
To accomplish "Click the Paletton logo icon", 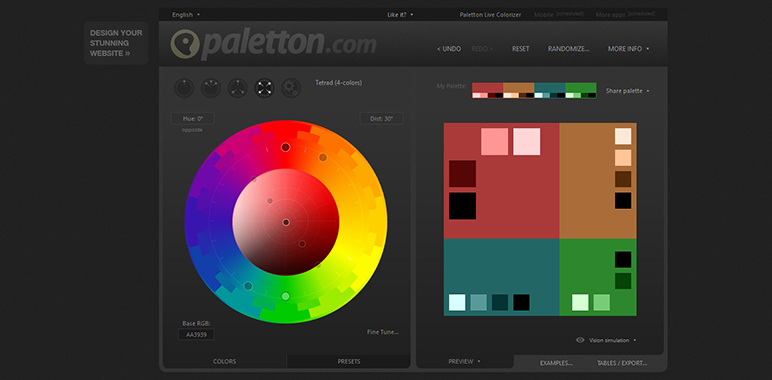I will (185, 44).
